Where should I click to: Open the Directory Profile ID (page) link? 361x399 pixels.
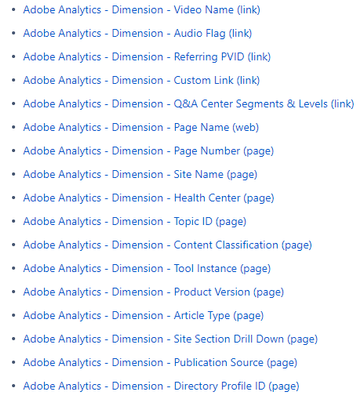(161, 386)
